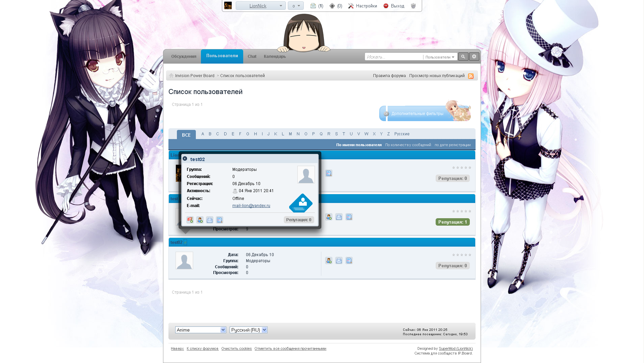Screen dimensions: 644x363
Task: Open the Русский (RU) language selector
Action: tap(249, 330)
